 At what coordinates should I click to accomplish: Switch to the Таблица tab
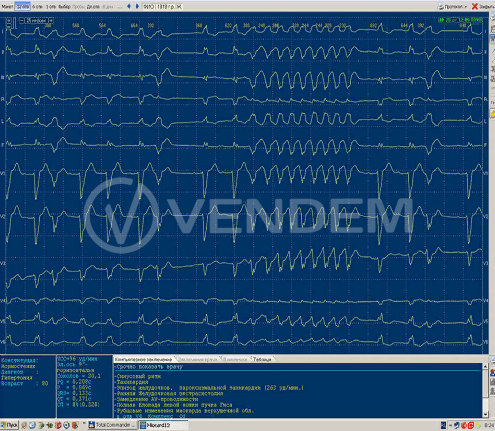coord(262,359)
